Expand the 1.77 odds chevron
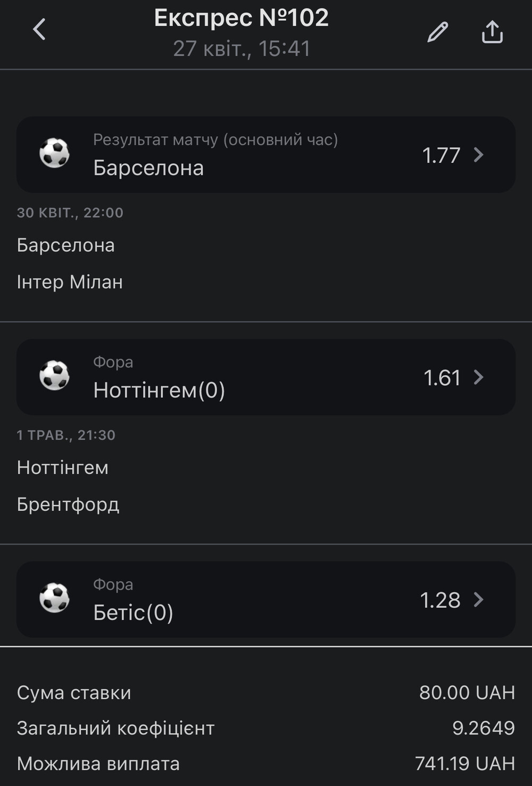 pos(479,155)
